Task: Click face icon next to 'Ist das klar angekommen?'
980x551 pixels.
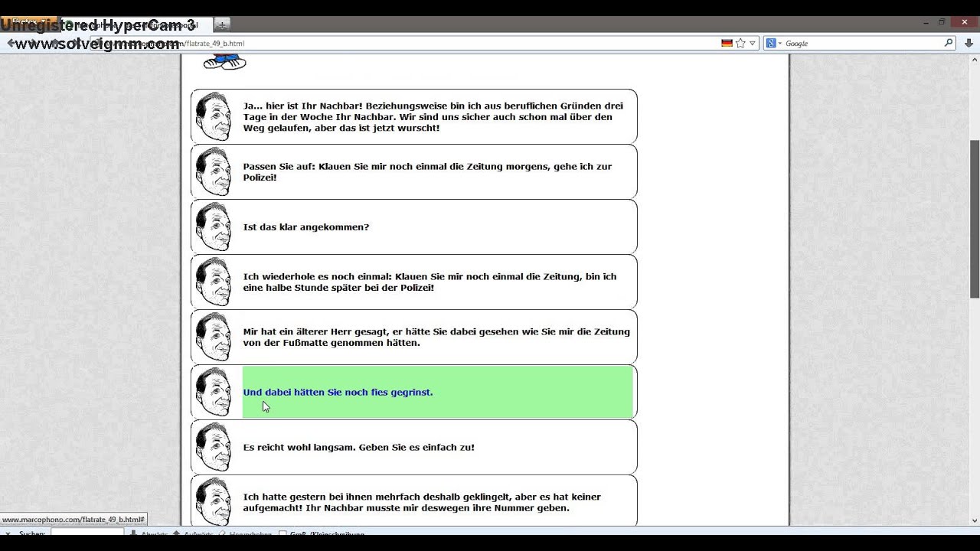Action: tap(214, 227)
